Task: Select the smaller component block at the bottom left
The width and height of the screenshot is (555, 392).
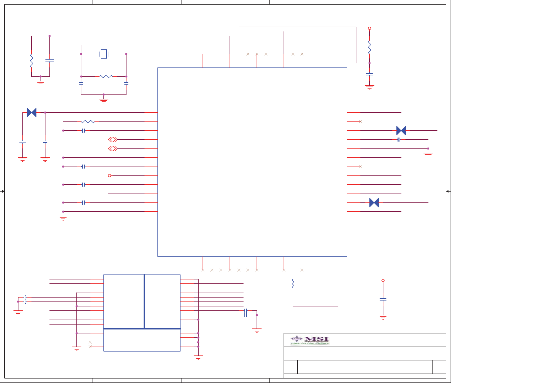Action: (142, 313)
